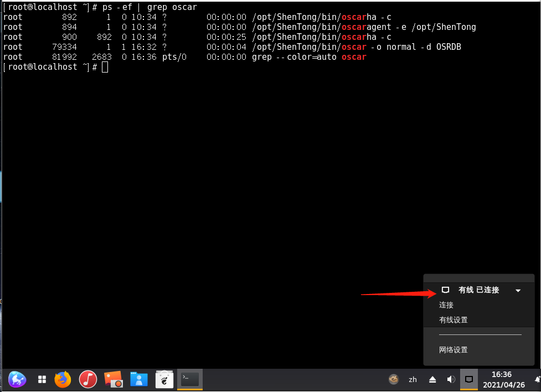Click the four-square task view icon
This screenshot has height=392, width=541.
pos(42,379)
